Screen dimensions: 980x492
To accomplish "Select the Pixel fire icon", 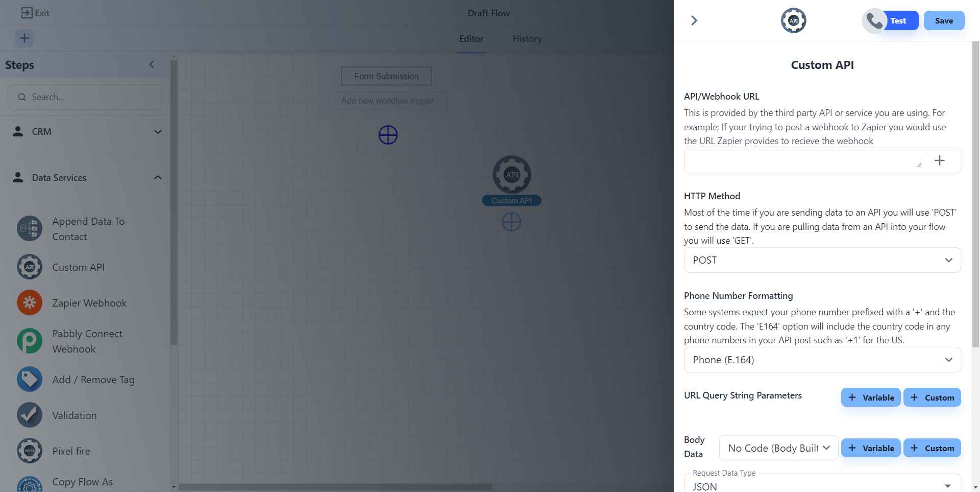I will pyautogui.click(x=30, y=451).
